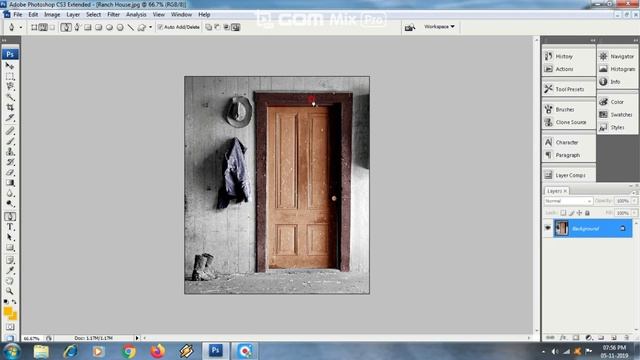Select the Crop tool
Screen dimensions: 640x360
coord(10,107)
